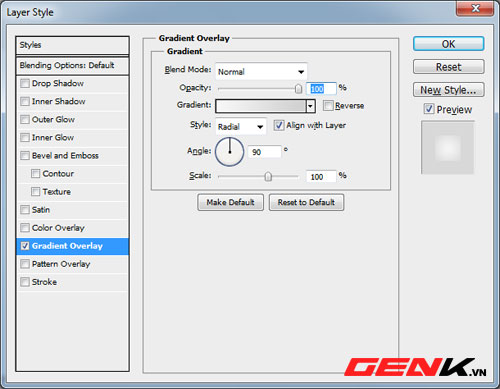This screenshot has width=500, height=389.
Task: Click the Reset to Default button
Action: pos(306,202)
